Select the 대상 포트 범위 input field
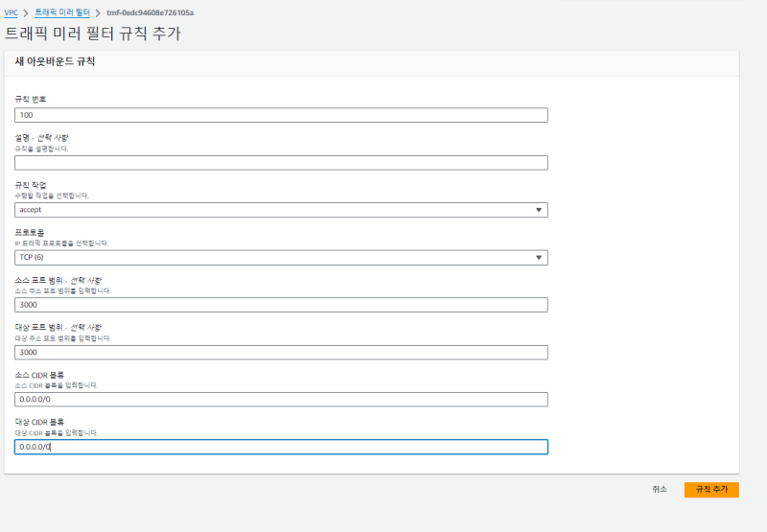 click(x=281, y=352)
